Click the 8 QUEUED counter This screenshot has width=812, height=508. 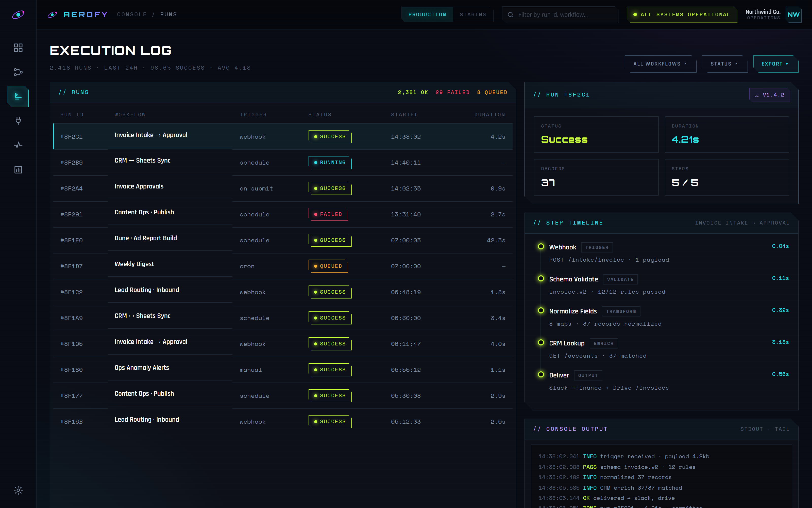[x=492, y=92]
